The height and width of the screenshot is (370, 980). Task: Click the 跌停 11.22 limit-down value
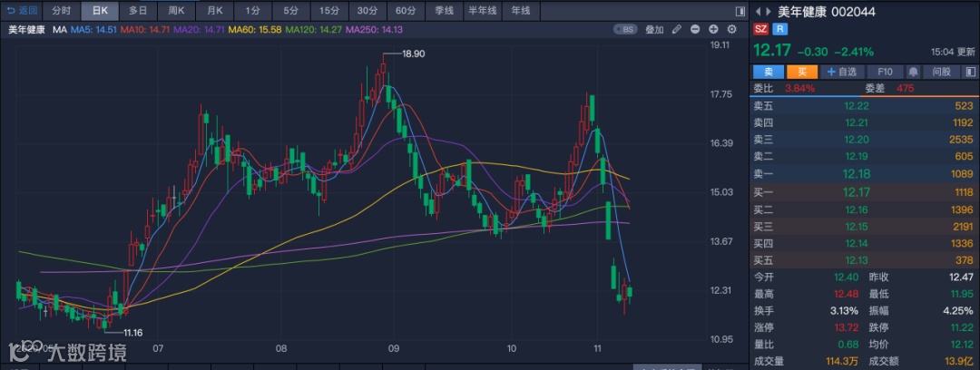pos(963,326)
